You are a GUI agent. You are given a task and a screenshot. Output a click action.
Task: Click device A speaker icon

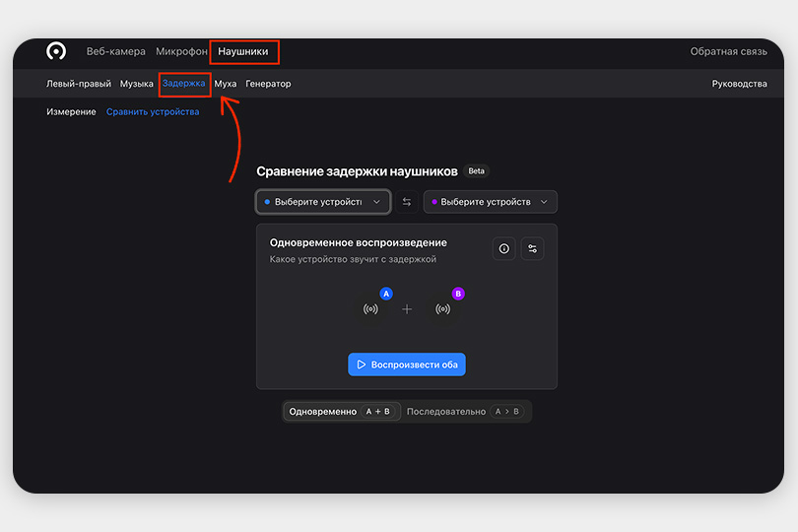[370, 309]
